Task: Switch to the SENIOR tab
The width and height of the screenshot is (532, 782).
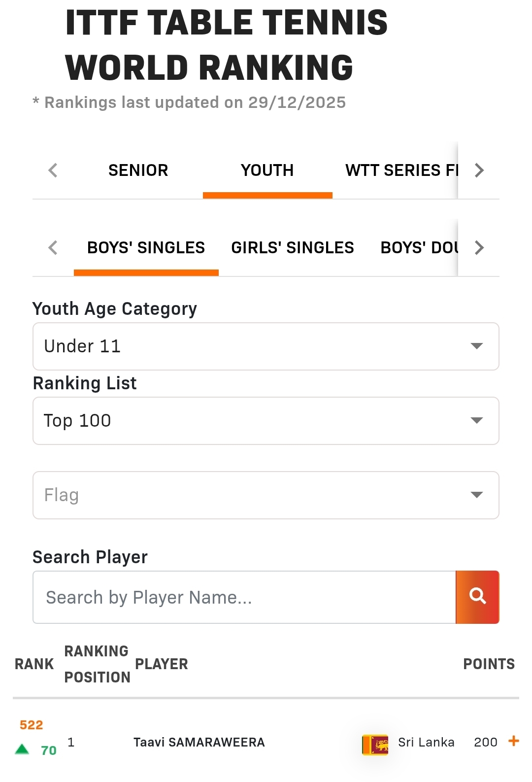Action: (138, 170)
